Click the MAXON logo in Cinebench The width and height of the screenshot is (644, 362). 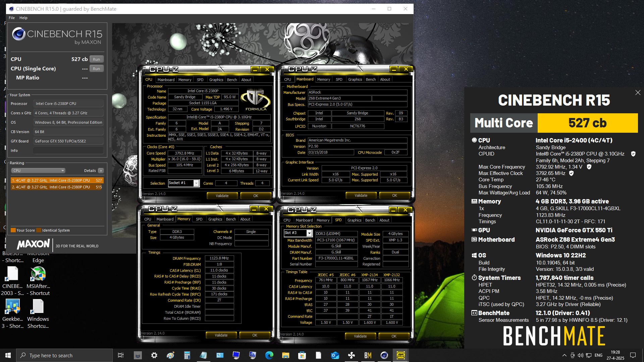point(33,244)
